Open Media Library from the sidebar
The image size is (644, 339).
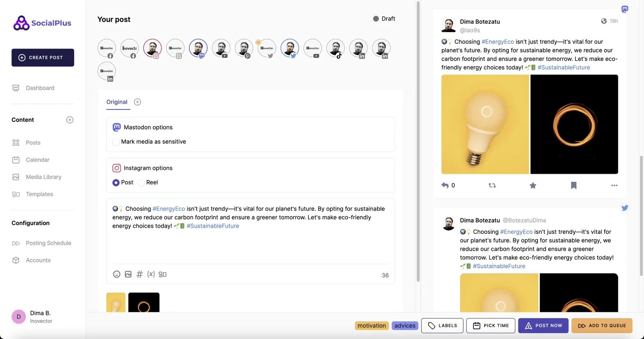click(x=43, y=177)
